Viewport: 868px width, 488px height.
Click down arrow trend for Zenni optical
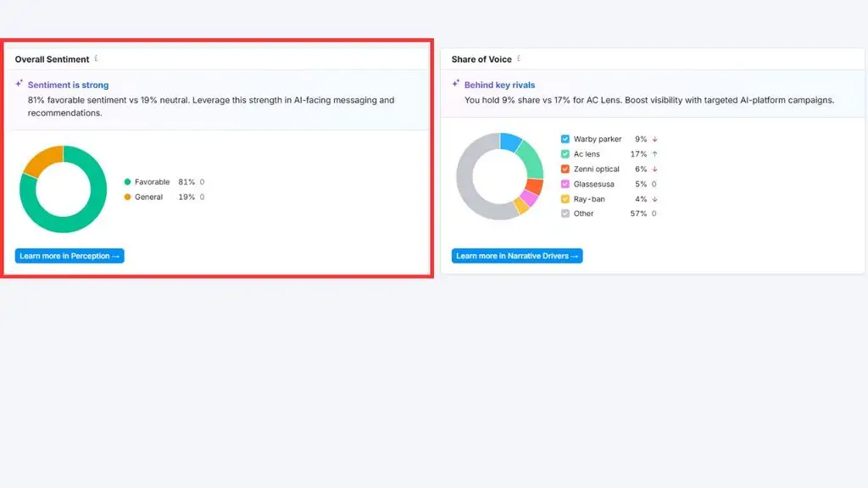pos(654,169)
